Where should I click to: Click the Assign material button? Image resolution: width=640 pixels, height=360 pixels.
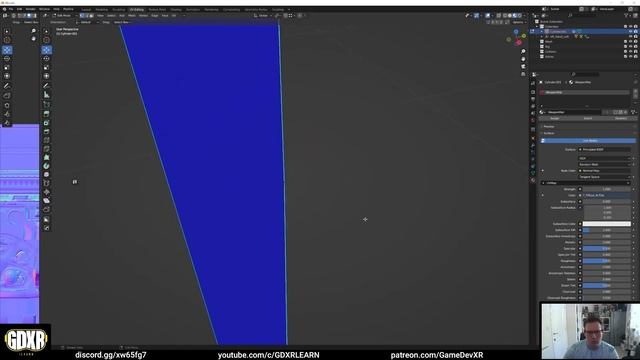click(x=554, y=118)
